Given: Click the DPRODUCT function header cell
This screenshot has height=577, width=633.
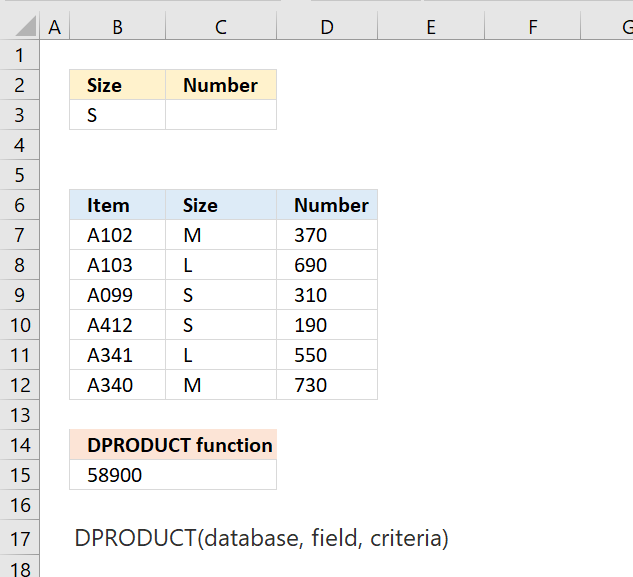Looking at the screenshot, I should click(x=173, y=445).
